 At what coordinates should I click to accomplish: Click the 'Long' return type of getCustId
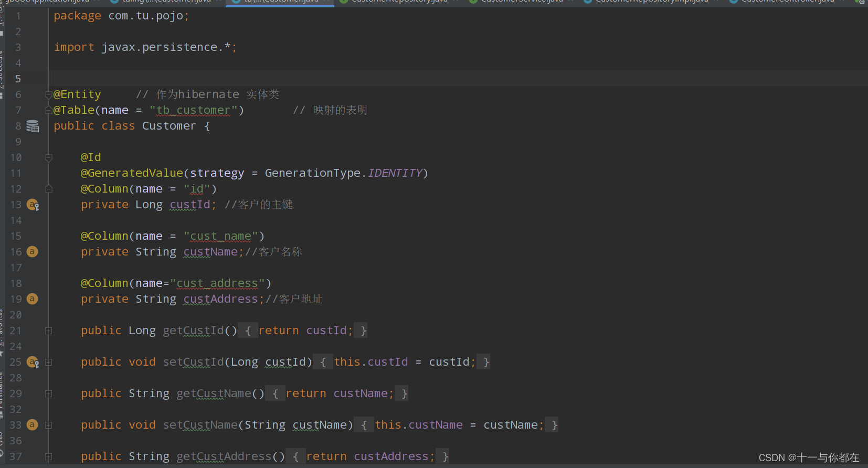click(142, 331)
